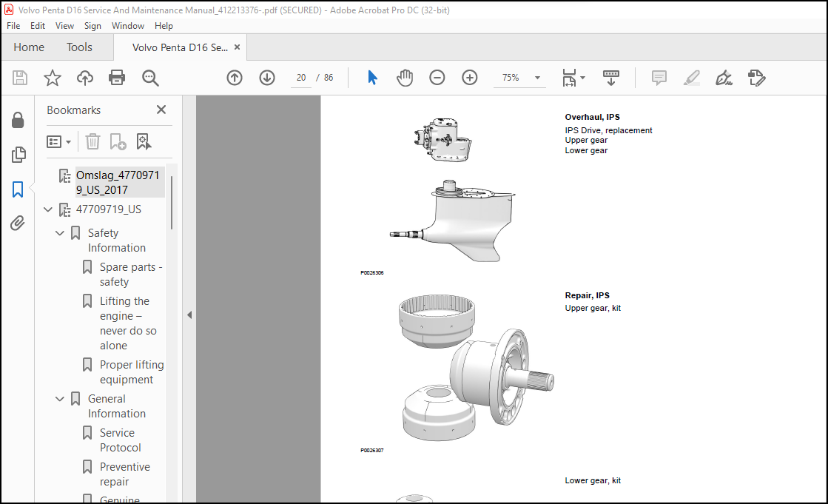
Task: Open bookmarks options menu dropdown
Action: pyautogui.click(x=58, y=141)
